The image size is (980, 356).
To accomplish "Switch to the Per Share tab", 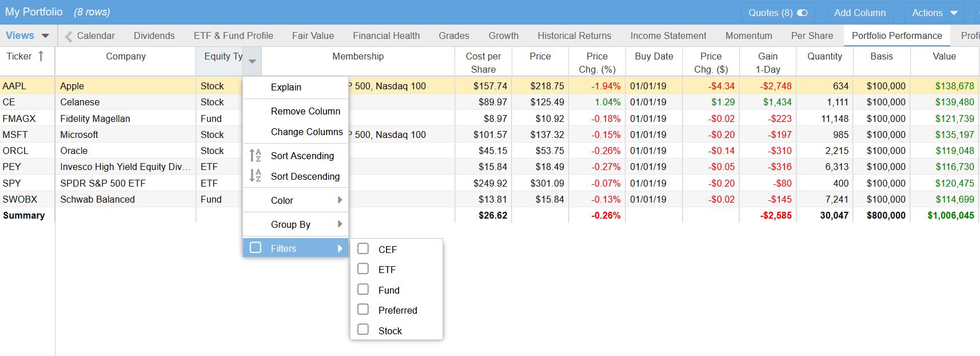I will [812, 35].
